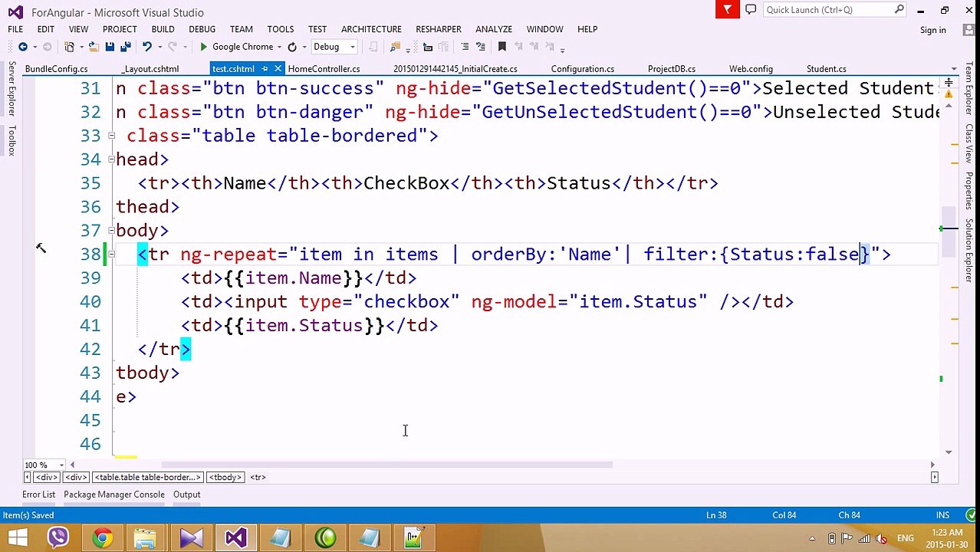This screenshot has width=980, height=552.
Task: Click the Find in Files toolbar icon
Action: pyautogui.click(x=396, y=47)
